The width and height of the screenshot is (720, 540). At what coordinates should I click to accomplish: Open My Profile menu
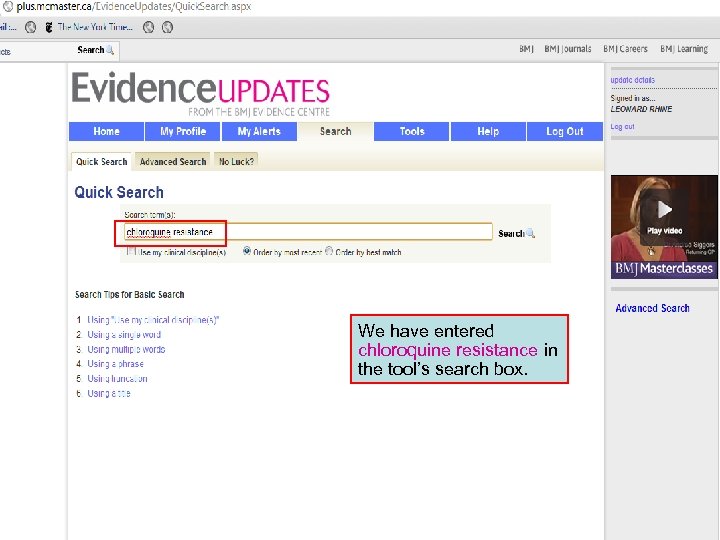(183, 131)
